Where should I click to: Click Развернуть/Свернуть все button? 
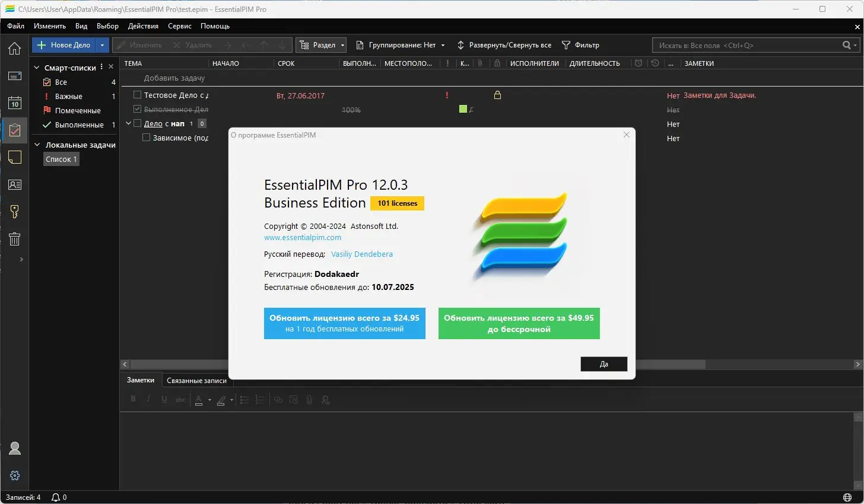pos(504,45)
